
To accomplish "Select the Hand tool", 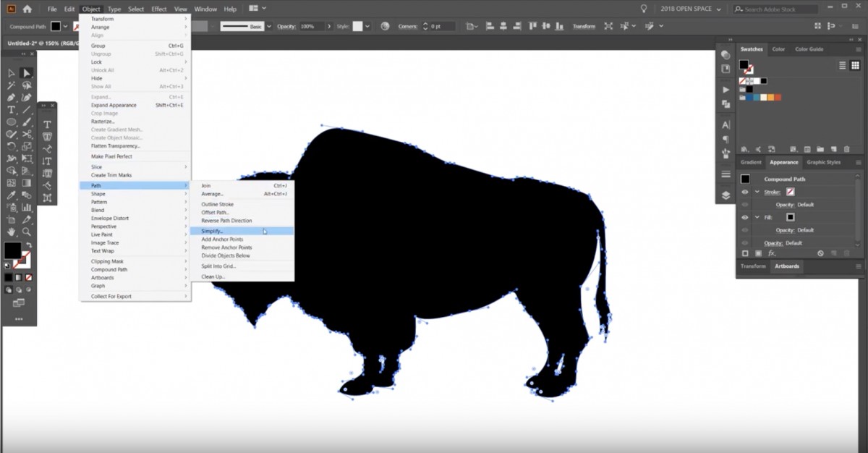I will click(12, 232).
